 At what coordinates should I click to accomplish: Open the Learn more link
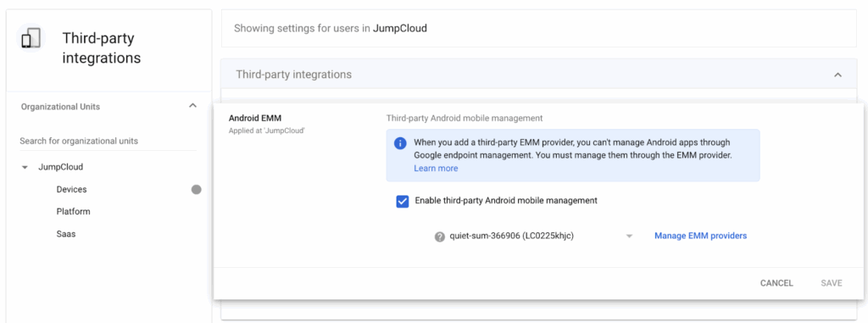(x=436, y=169)
